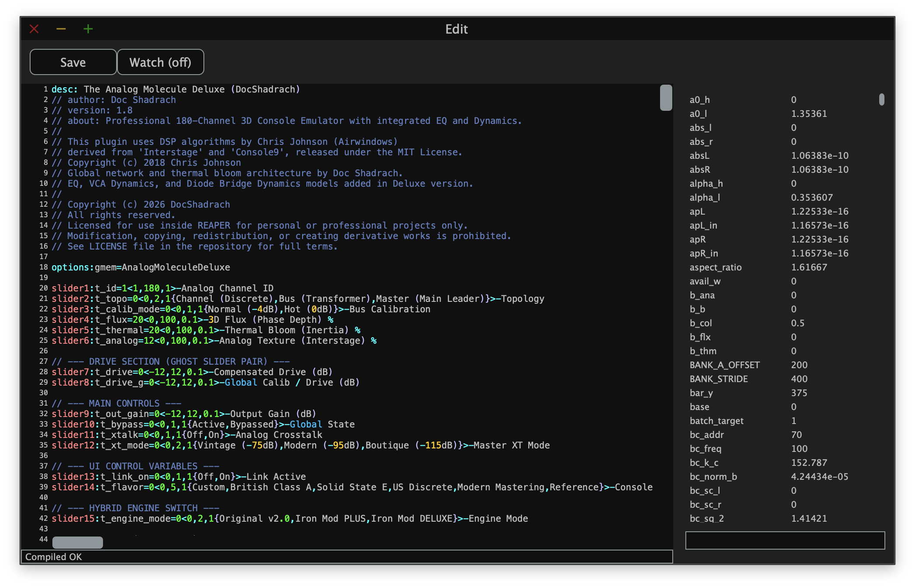Close the Edit window with red X
915x588 pixels.
click(34, 29)
